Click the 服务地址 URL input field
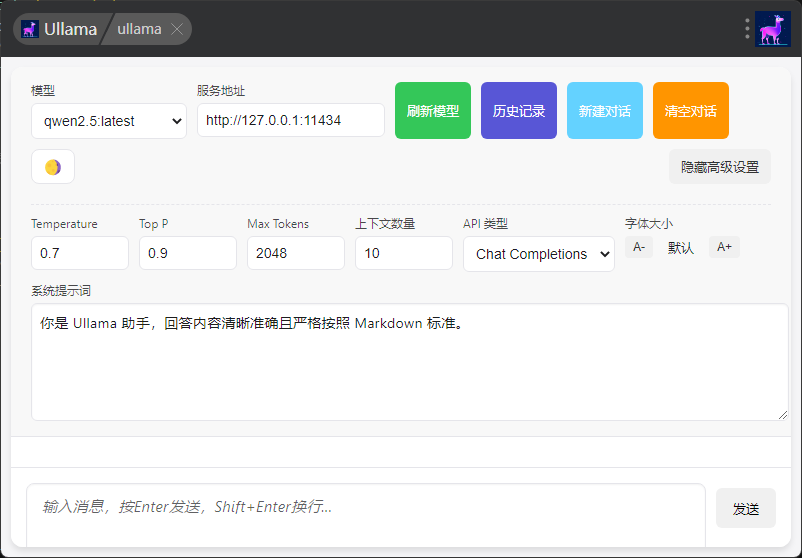The height and width of the screenshot is (558, 802). coord(291,120)
